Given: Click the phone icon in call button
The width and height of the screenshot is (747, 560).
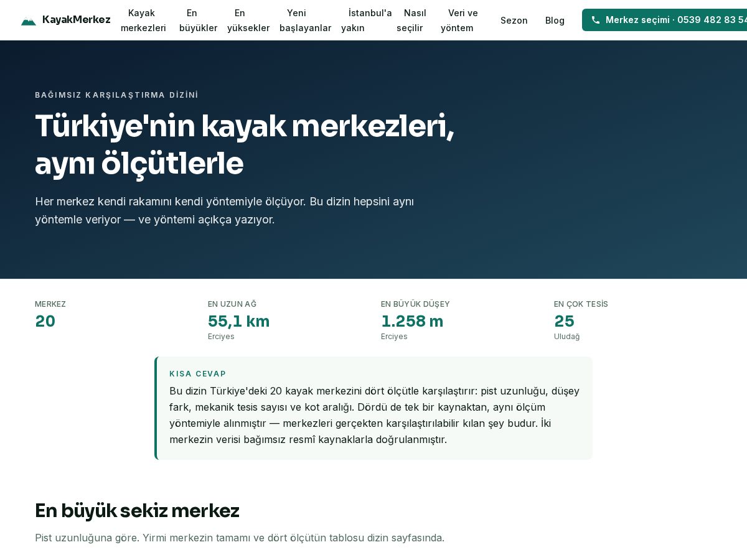Looking at the screenshot, I should [596, 20].
